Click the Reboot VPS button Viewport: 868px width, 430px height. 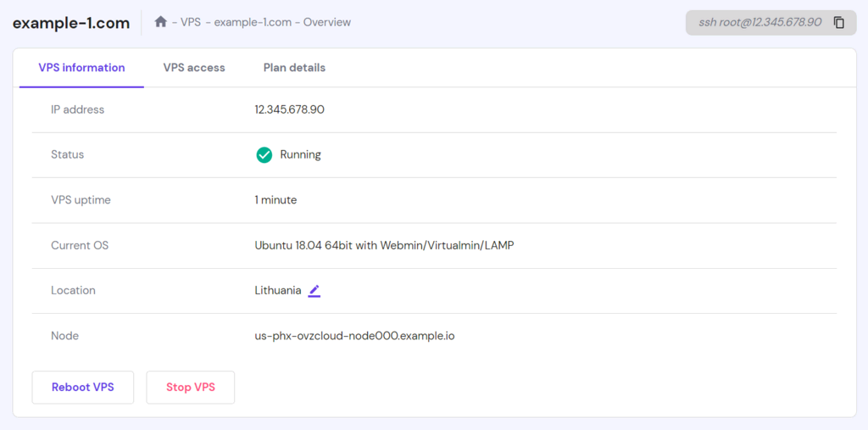pyautogui.click(x=83, y=388)
